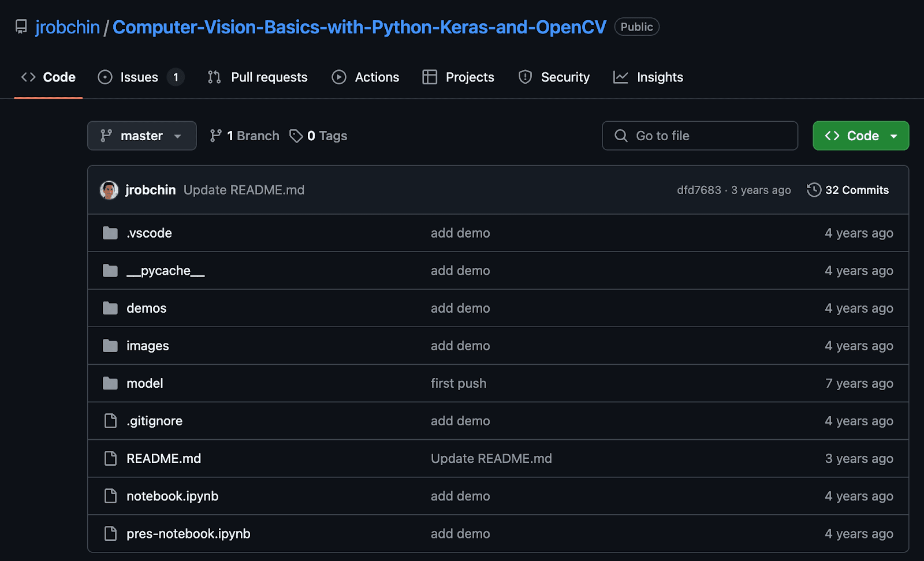This screenshot has height=561, width=924.
Task: Open the __pycache__ folder
Action: coord(166,271)
